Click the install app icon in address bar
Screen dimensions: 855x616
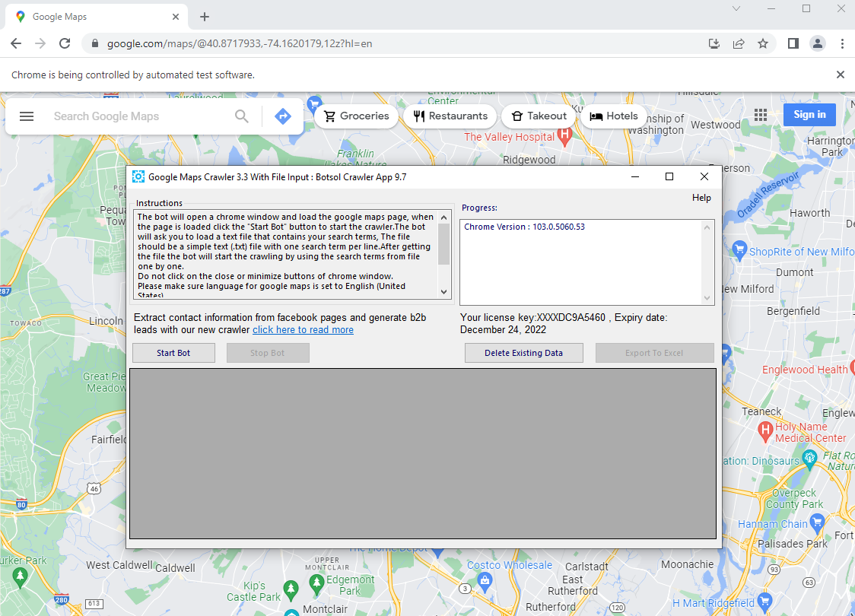[x=714, y=43]
